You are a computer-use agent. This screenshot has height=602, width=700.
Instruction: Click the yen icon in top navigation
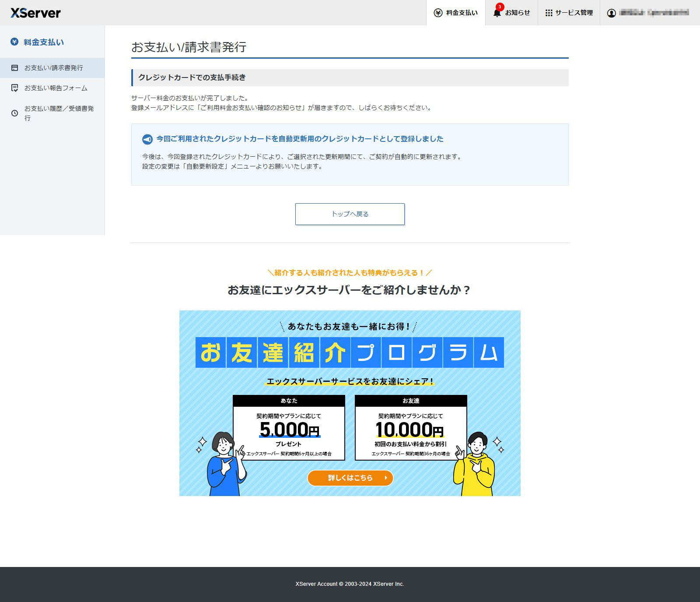(x=438, y=13)
